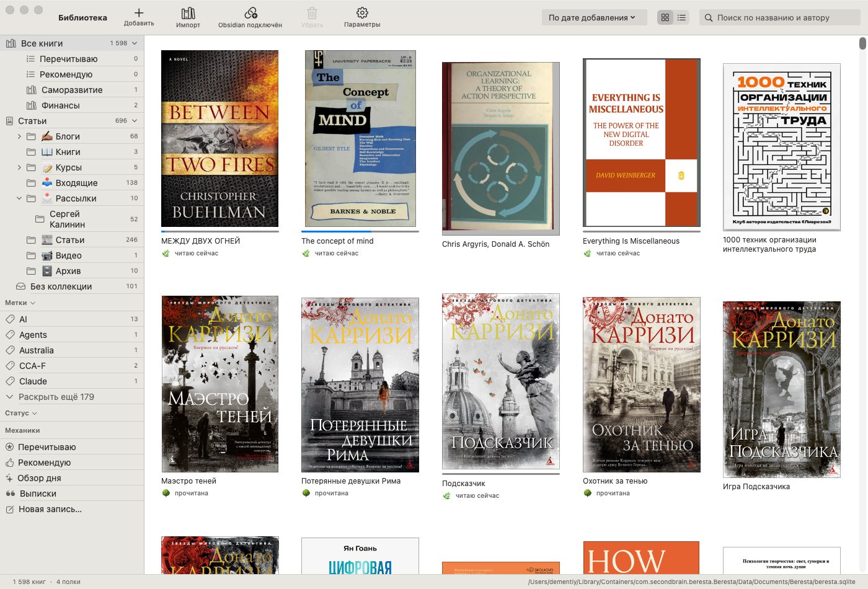The width and height of the screenshot is (868, 589).
Task: Select the Claude tag
Action: [x=72, y=381]
